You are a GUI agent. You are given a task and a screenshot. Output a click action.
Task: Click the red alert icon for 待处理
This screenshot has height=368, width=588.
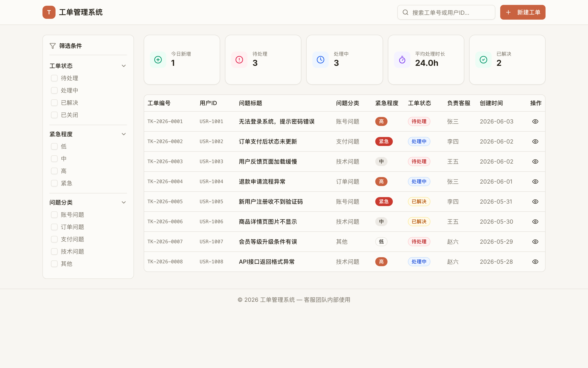[239, 60]
